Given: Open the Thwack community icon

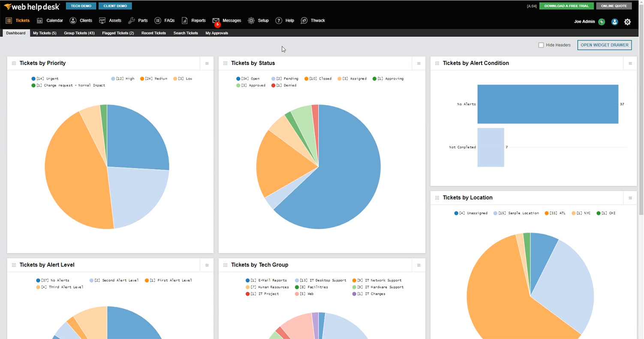Looking at the screenshot, I should (304, 21).
